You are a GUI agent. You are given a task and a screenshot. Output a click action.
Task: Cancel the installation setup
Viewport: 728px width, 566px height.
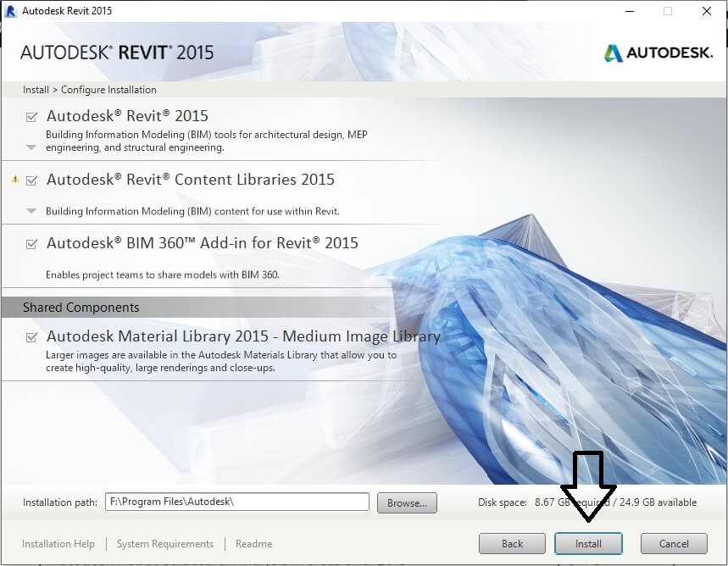click(x=674, y=544)
